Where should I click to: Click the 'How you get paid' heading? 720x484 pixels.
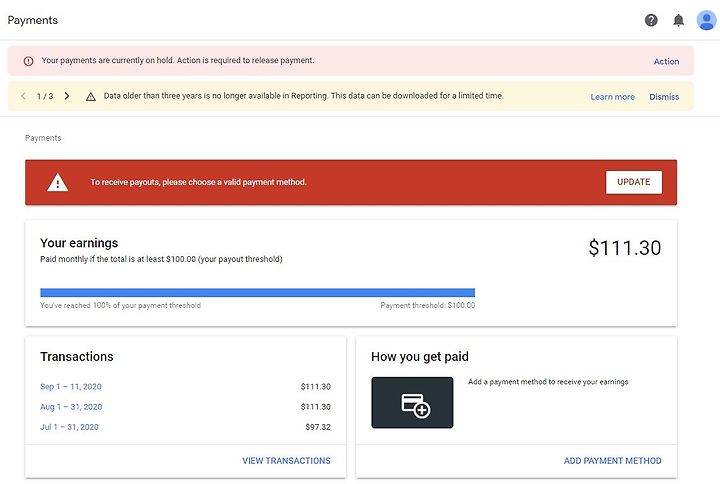coord(420,357)
